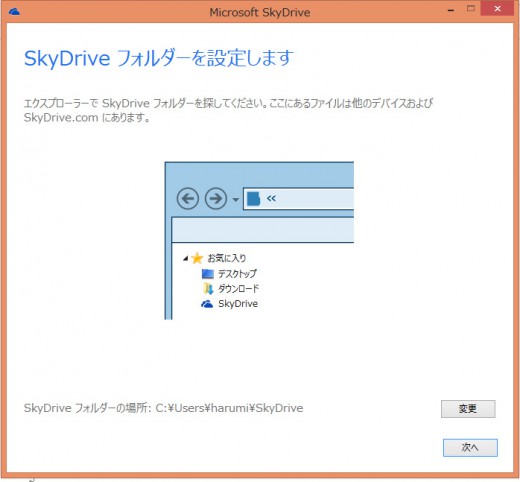Viewport: 520px width, 482px height.
Task: Click the « chevron in the address bar illustration
Action: pyautogui.click(x=271, y=199)
